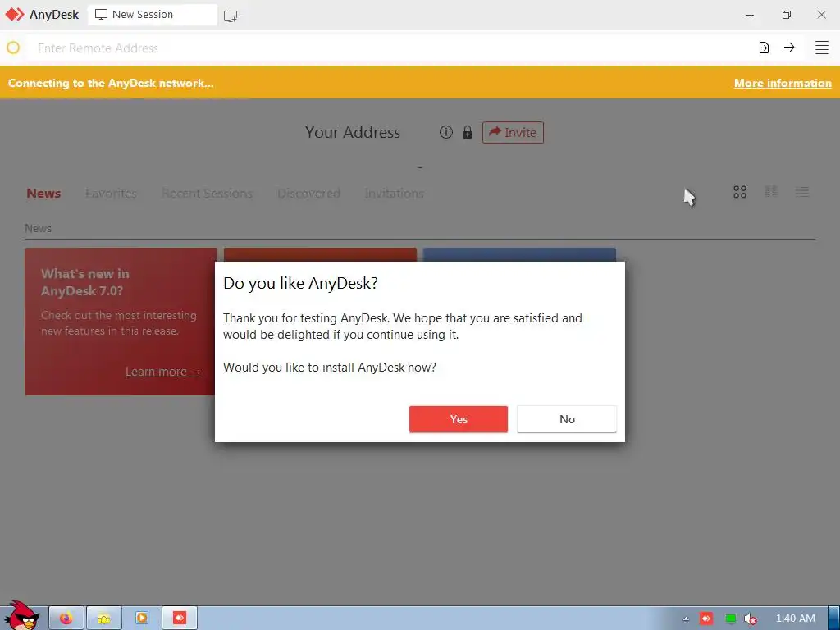840x630 pixels.
Task: Click the Connecting to the AnyDesk network text
Action: (111, 83)
